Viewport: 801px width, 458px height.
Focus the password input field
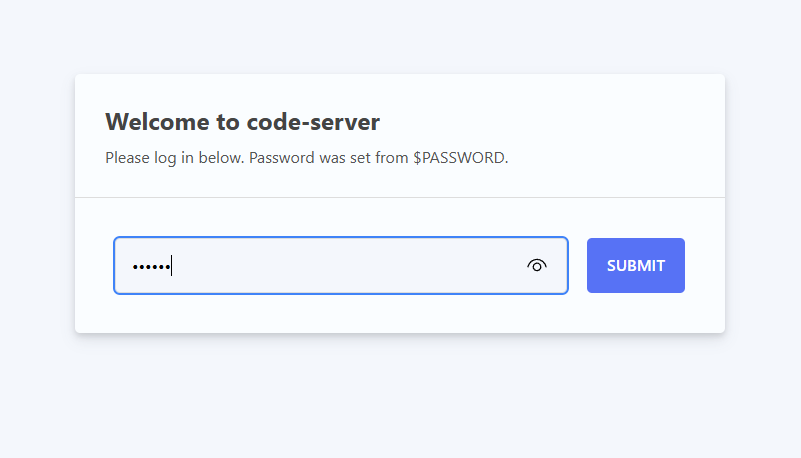point(340,266)
